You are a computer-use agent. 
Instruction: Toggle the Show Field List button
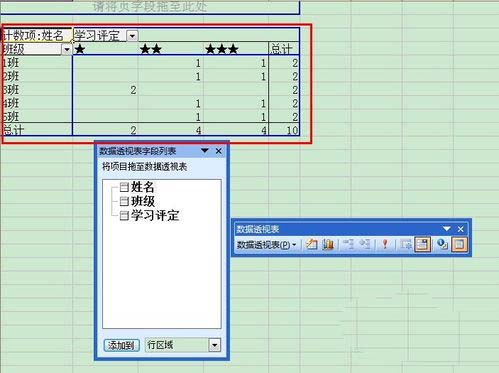(459, 244)
